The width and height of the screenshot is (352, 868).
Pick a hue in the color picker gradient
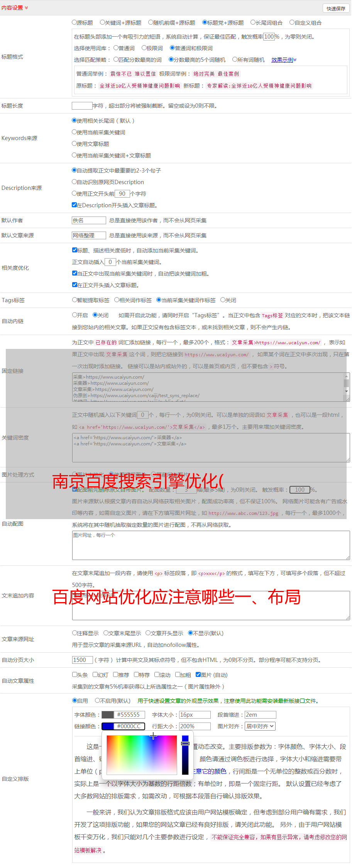click(142, 755)
